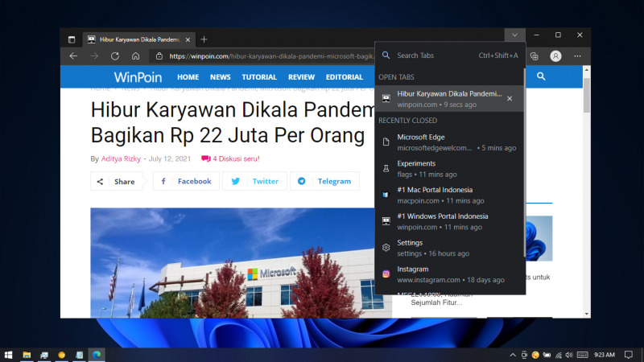Reopen Microsoft Edge recently closed tab
The image size is (644, 362).
pos(449,142)
